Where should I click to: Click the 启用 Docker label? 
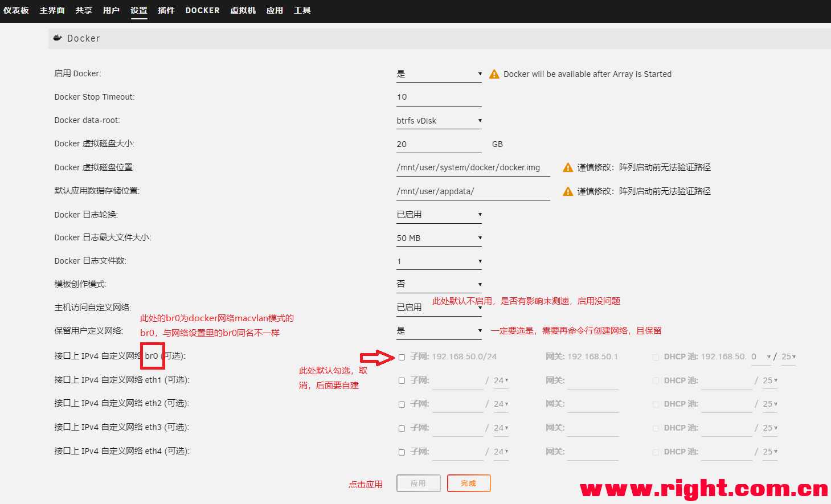(77, 73)
